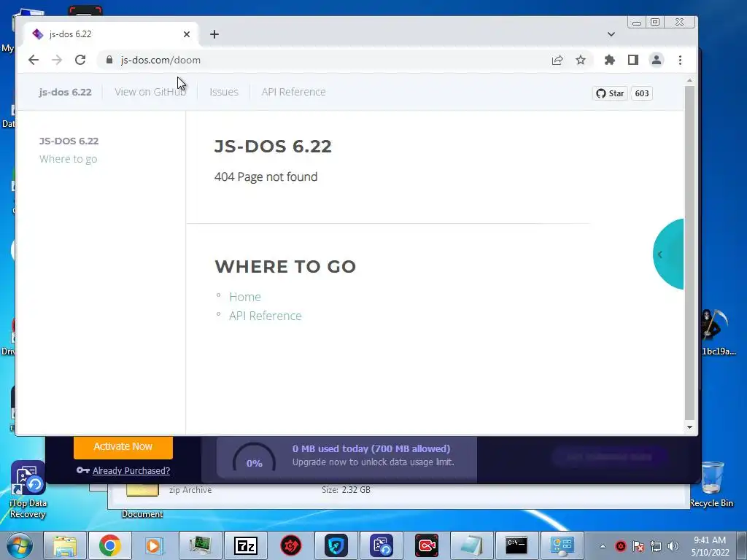Screen dimensions: 747x560
Task: Open the iTop VPN shield icon in the taskbar
Action: pyautogui.click(x=336, y=545)
